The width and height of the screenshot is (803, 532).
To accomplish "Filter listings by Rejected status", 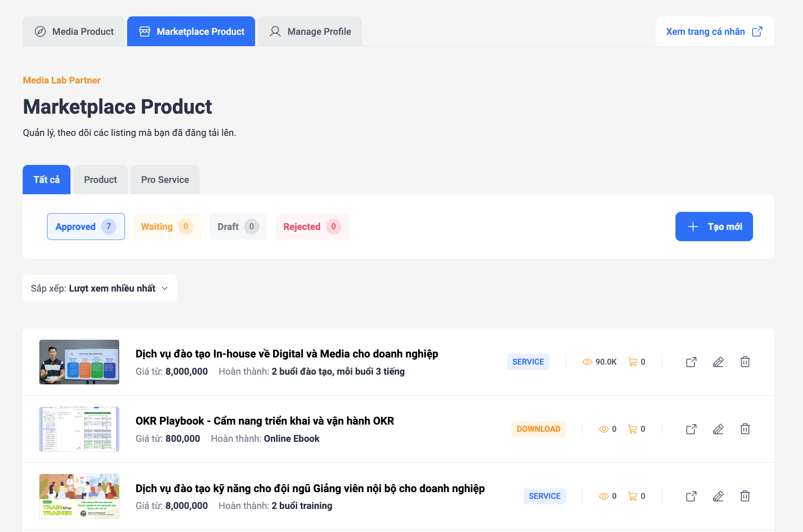I will 312,227.
